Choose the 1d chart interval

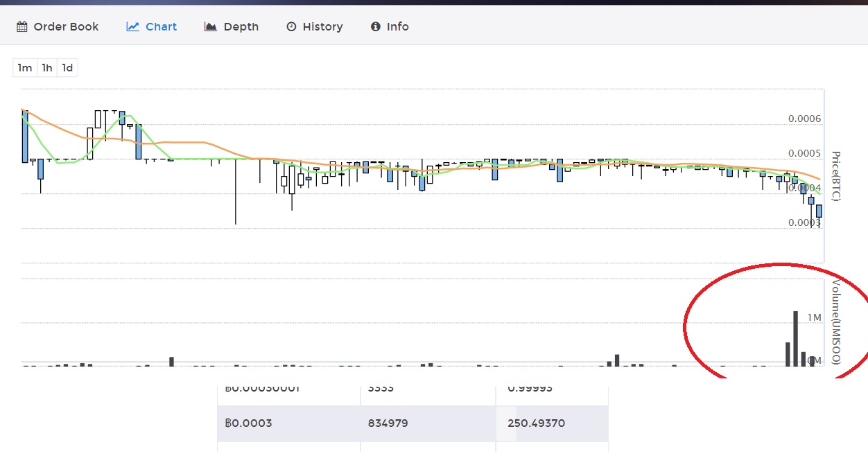click(x=67, y=68)
